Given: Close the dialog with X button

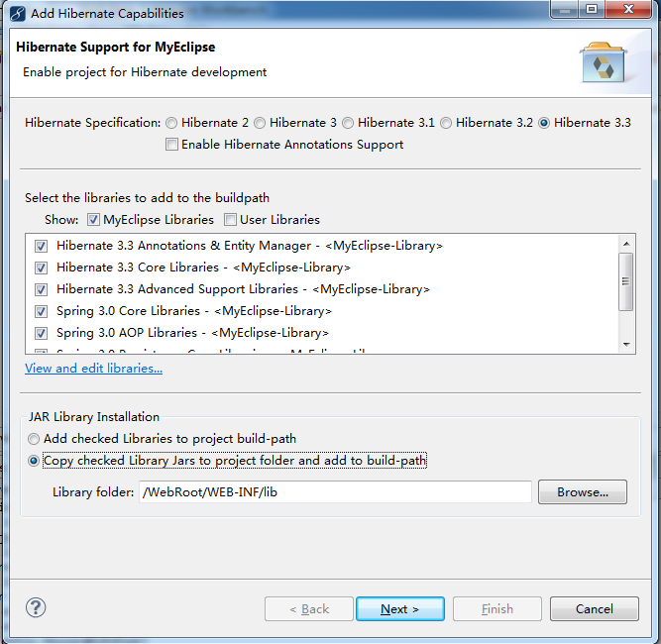Looking at the screenshot, I should tap(628, 9).
